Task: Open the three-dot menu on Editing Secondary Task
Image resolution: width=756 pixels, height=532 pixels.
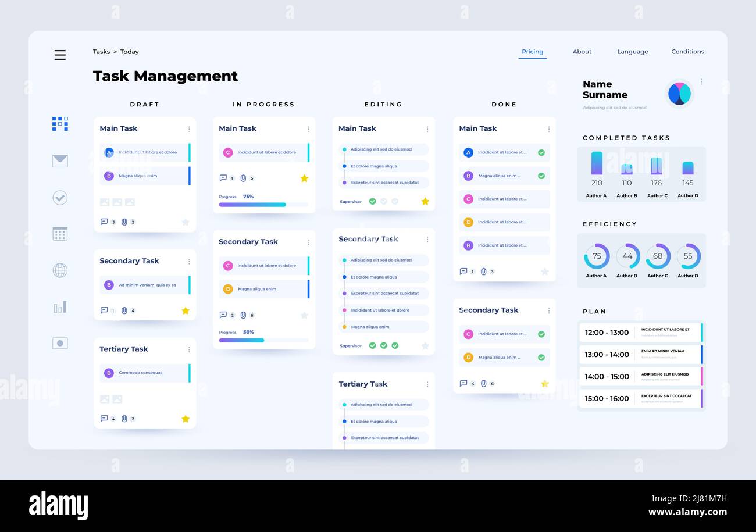Action: click(x=427, y=238)
